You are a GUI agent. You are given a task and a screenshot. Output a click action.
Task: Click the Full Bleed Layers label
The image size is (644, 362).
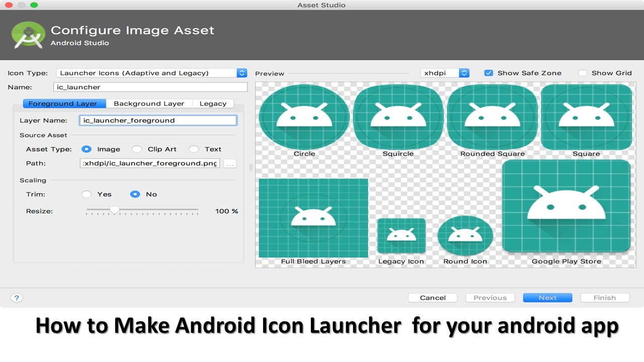[x=313, y=261]
